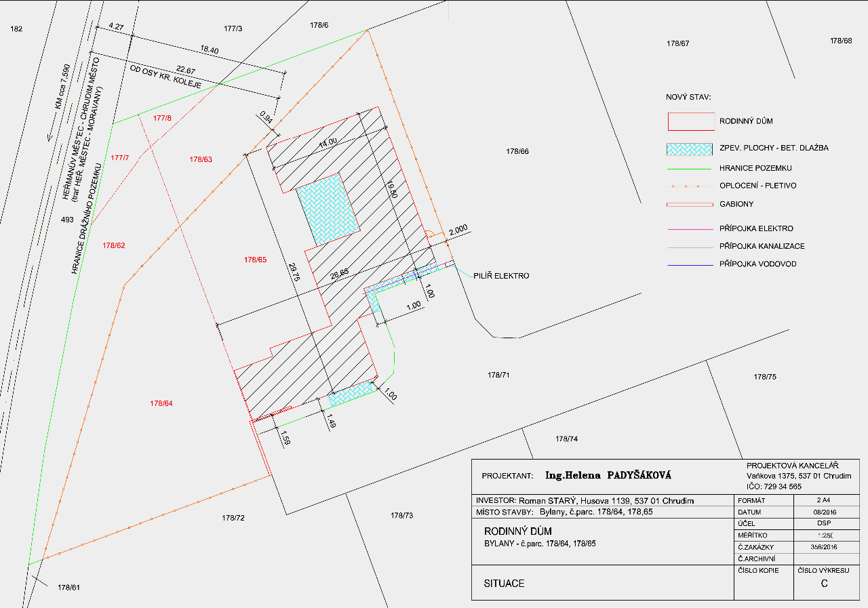Click the red parcel number 178/65

click(255, 260)
